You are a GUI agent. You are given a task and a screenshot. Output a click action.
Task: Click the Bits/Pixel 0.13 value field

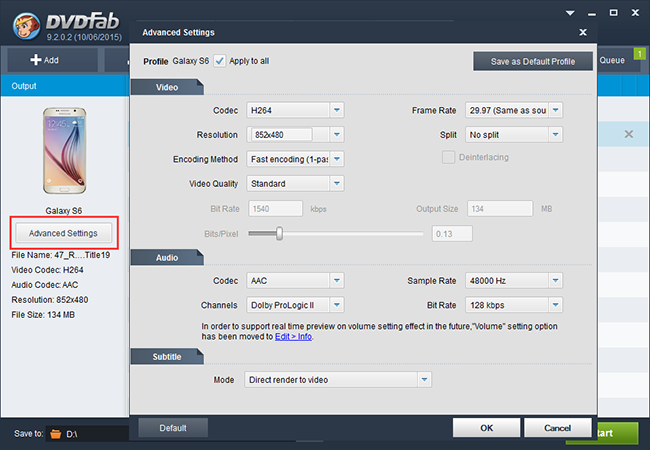coord(452,234)
